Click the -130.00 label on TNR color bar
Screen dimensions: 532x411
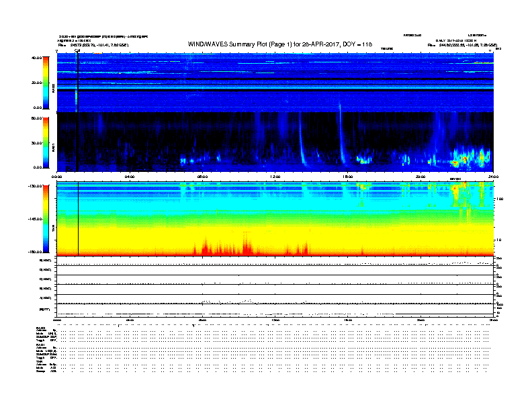[x=36, y=186]
